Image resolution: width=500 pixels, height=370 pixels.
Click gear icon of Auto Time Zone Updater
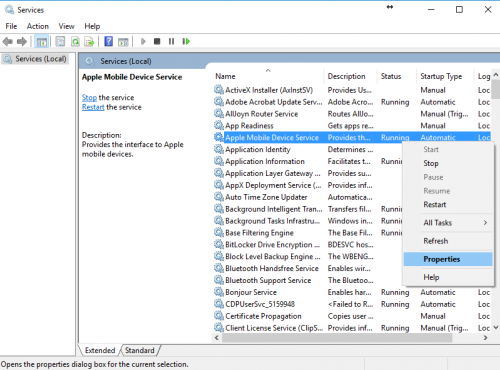click(219, 197)
